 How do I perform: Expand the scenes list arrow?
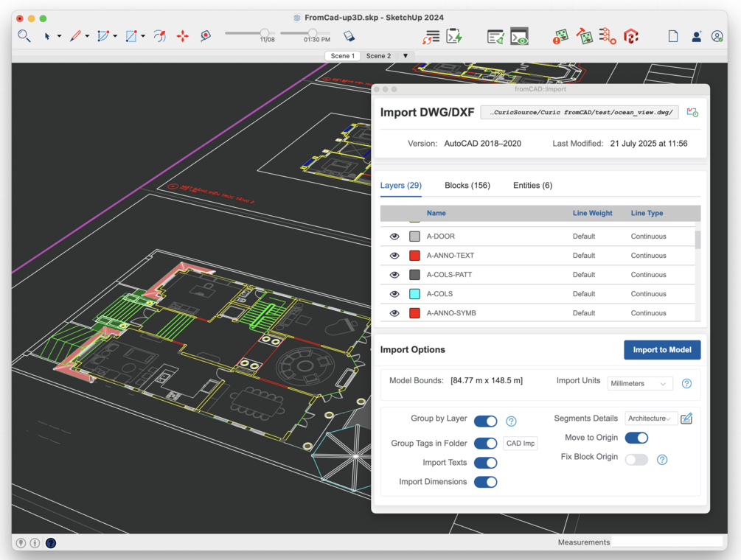[405, 56]
